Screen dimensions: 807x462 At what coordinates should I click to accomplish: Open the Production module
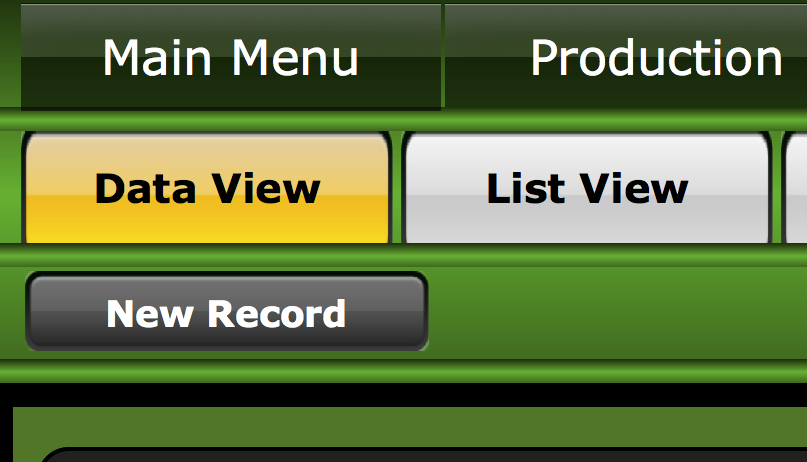(626, 57)
